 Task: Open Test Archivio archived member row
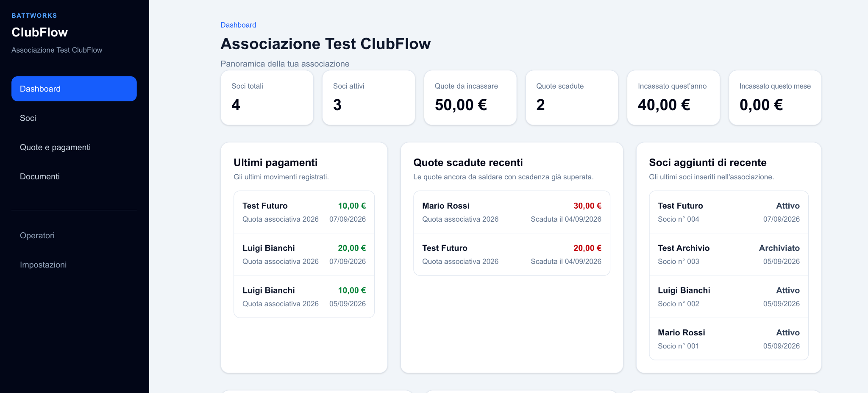pyautogui.click(x=729, y=254)
